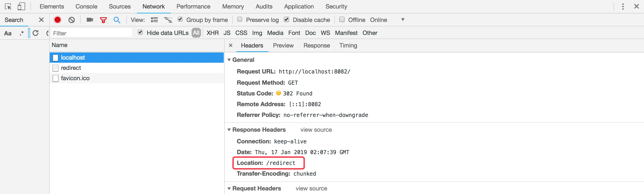View source of Request Headers
The width and height of the screenshot is (644, 194).
pos(311,188)
